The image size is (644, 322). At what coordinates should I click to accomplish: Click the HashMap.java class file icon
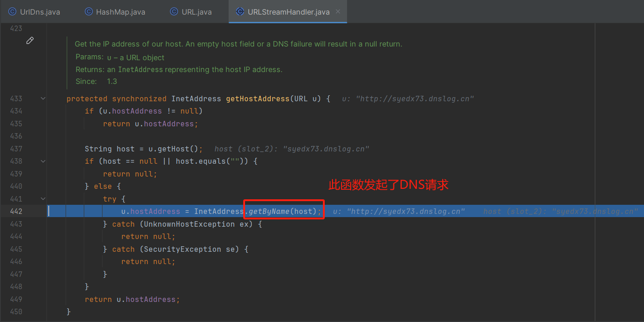tap(88, 12)
